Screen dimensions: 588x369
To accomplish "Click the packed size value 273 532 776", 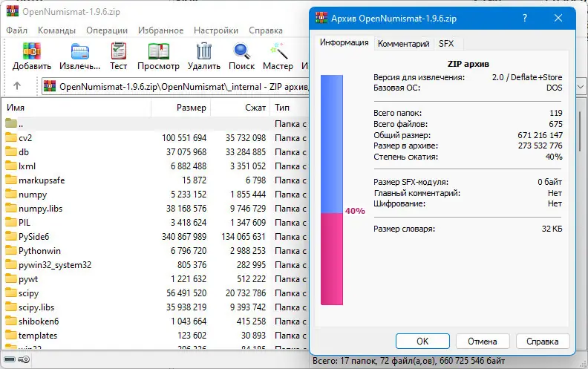I will (x=540, y=146).
